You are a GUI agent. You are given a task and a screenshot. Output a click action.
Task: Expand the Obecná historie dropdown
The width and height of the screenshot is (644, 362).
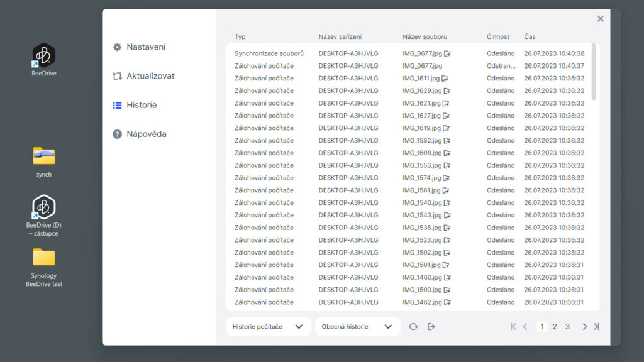(357, 327)
